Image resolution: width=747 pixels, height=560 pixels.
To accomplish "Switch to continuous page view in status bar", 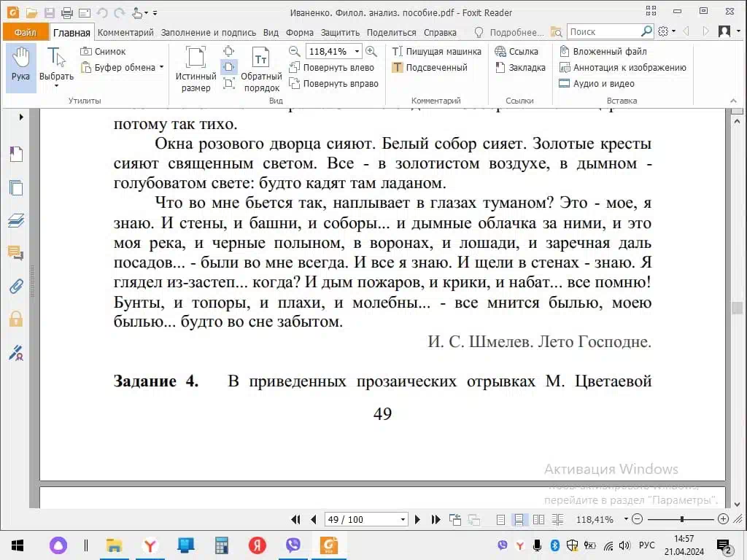I will pos(519,519).
